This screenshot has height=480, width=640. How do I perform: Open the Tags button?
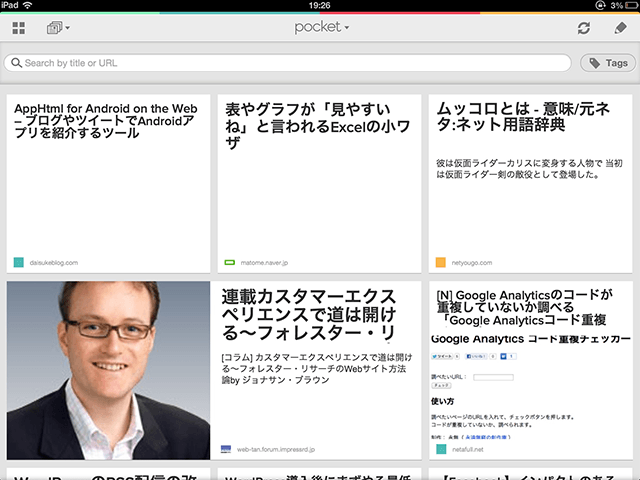(x=608, y=63)
